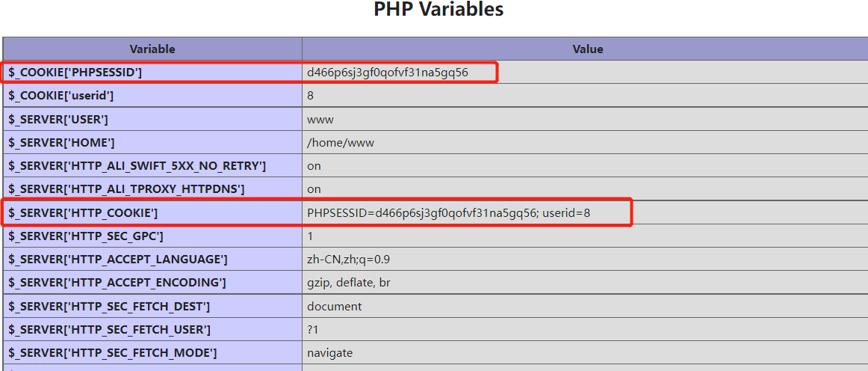Select the $_SERVER['USER'] variable cell
This screenshot has height=371, width=868.
152,119
